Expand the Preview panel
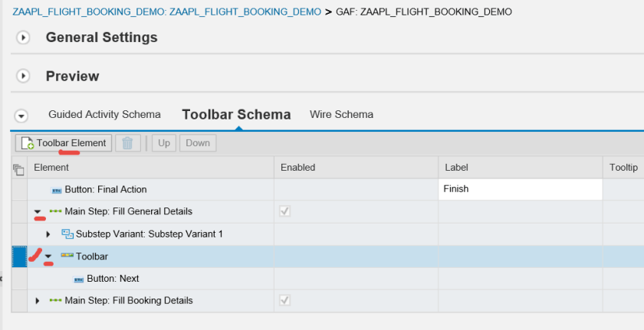The width and height of the screenshot is (644, 330). 23,77
